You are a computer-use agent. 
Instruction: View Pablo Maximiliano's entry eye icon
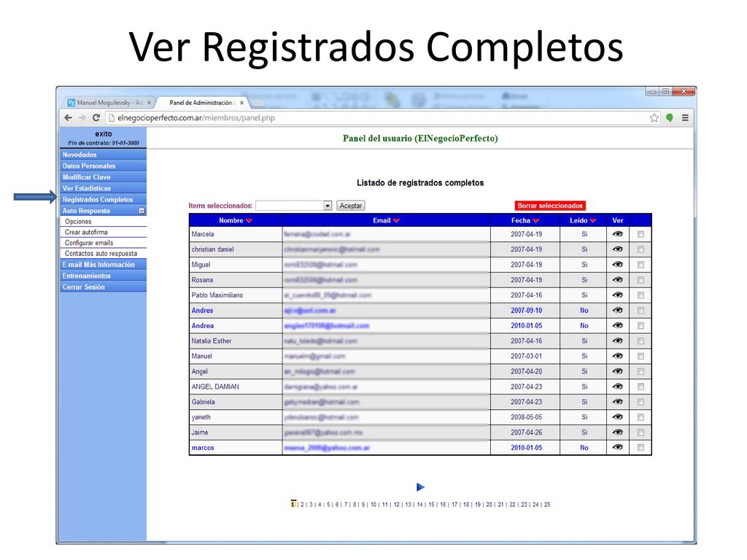click(618, 295)
